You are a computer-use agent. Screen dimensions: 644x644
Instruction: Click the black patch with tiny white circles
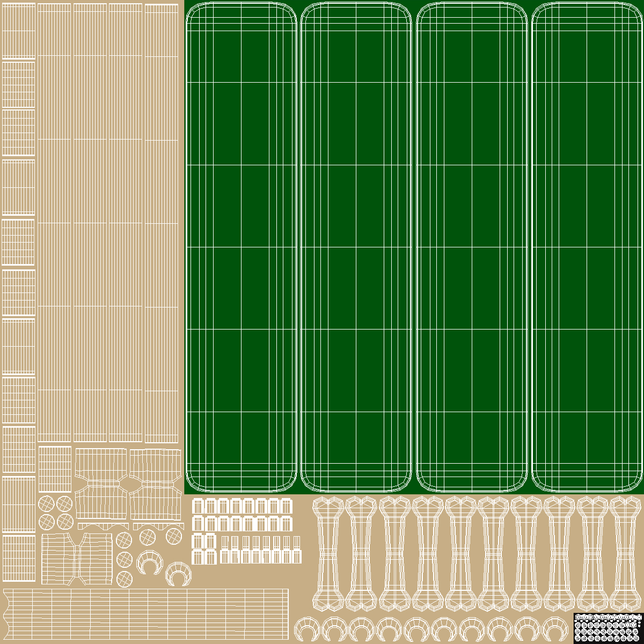coord(608,627)
